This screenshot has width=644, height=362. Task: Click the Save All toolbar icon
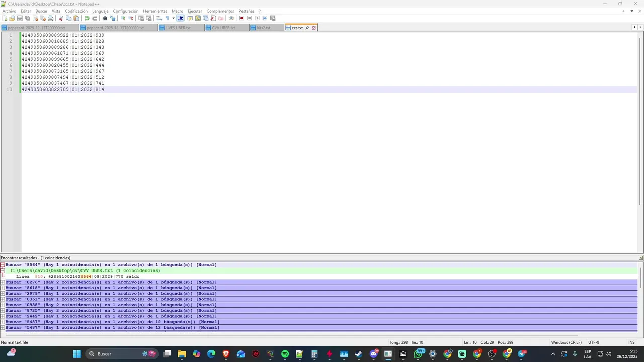27,18
